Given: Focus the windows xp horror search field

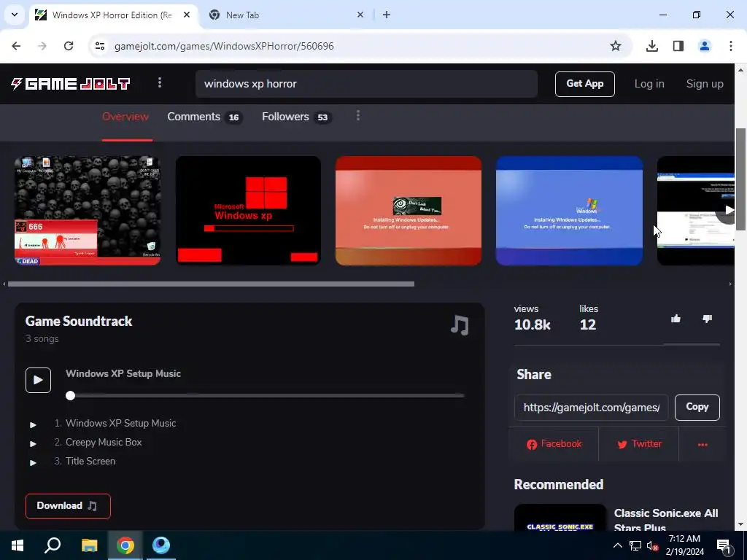Looking at the screenshot, I should 366,84.
